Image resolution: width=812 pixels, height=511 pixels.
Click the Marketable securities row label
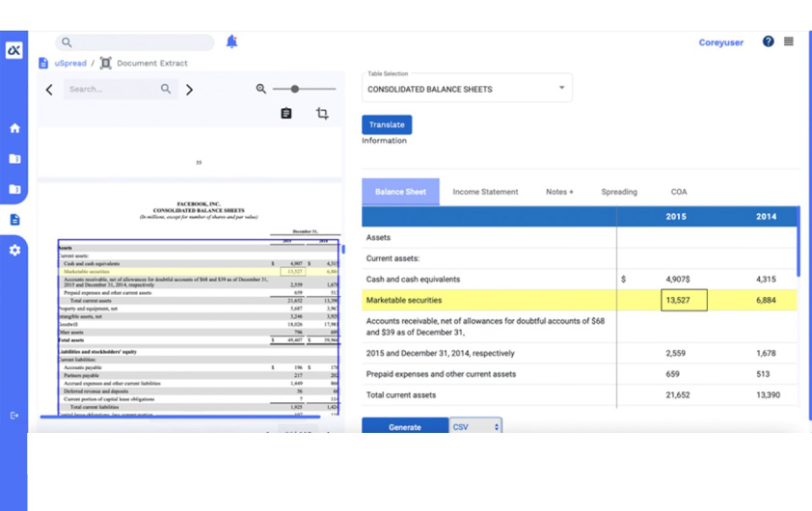[x=404, y=300]
